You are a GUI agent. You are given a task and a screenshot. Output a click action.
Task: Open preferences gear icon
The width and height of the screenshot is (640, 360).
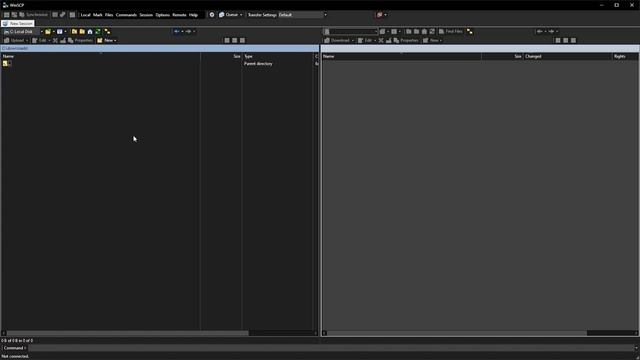tap(212, 15)
